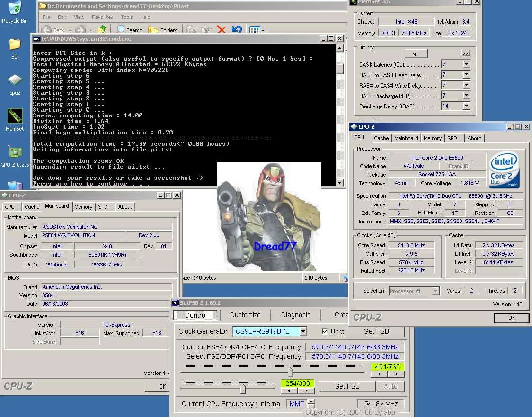Select the GPU-Z.0.2.6 desktop icon

15,156
